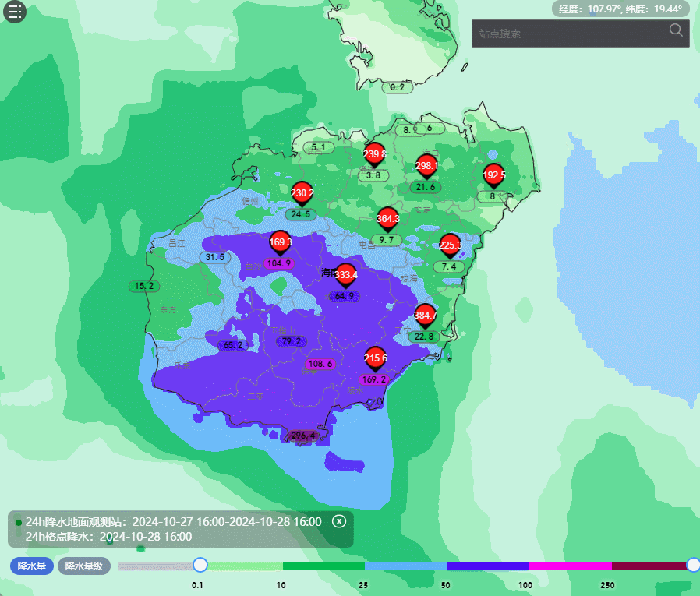700x596 pixels.
Task: Click the 239.8 station marker
Action: click(x=375, y=154)
